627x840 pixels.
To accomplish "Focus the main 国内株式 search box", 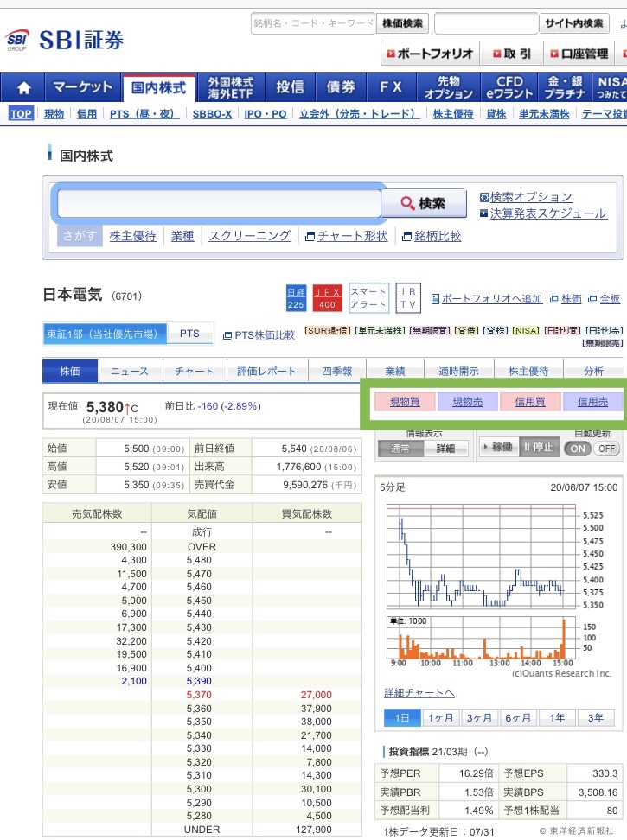I will (x=219, y=203).
